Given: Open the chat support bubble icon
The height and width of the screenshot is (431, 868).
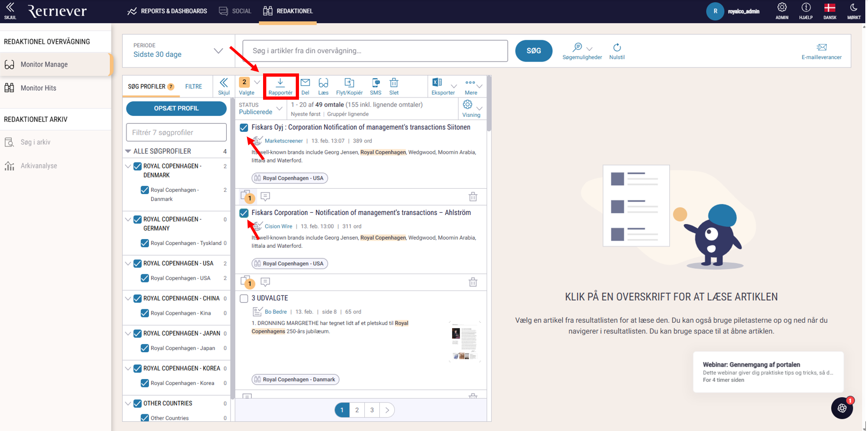Looking at the screenshot, I should point(842,408).
